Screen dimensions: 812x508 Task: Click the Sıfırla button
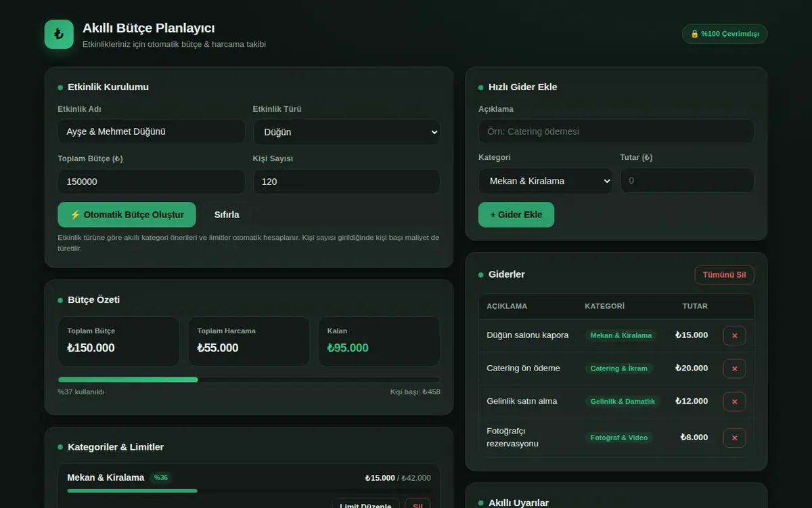point(227,215)
